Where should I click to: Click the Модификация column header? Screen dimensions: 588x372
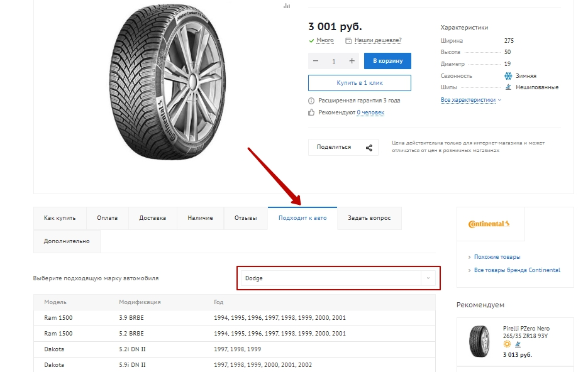point(140,302)
